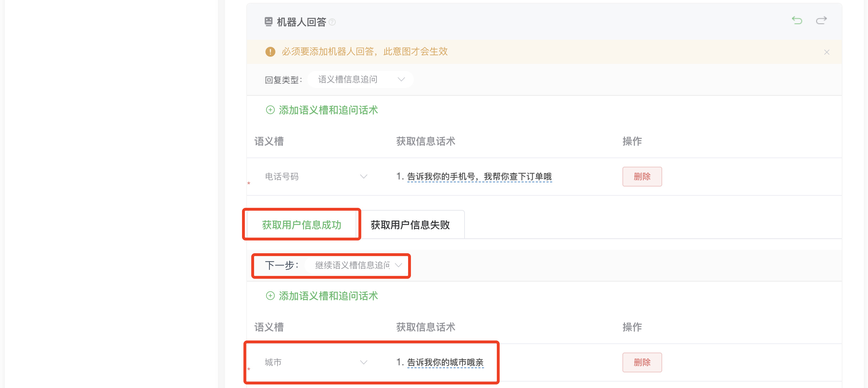Switch to 获取用户信息成功 tab
This screenshot has width=868, height=388.
pyautogui.click(x=302, y=225)
